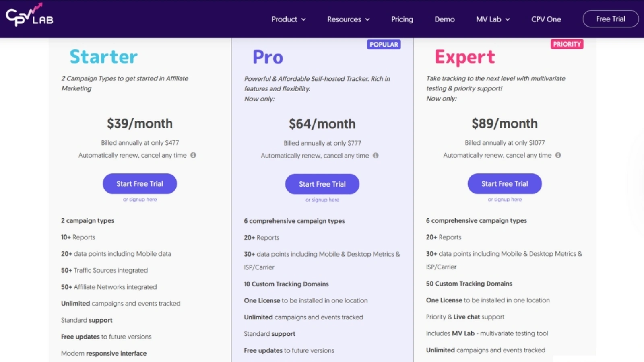644x362 pixels.
Task: Expand the MV Lab dropdown
Action: (x=492, y=19)
